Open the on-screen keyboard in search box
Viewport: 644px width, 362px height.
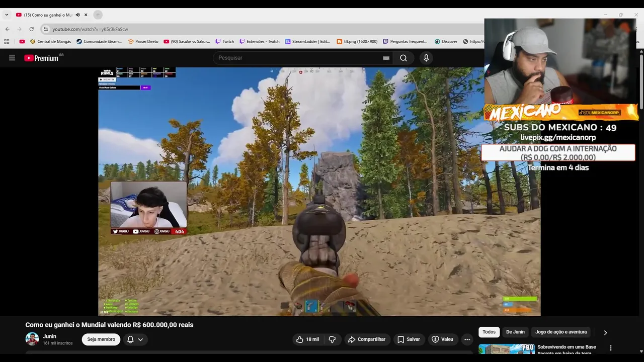[x=386, y=58]
